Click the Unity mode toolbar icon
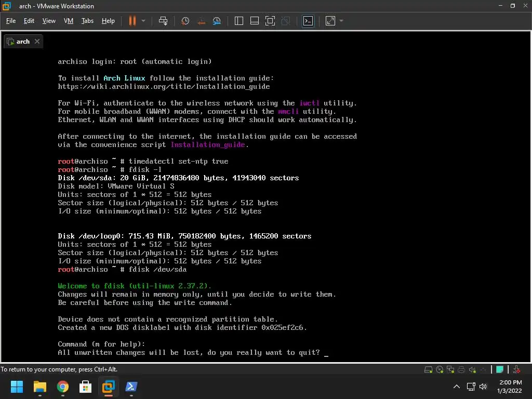This screenshot has width=532, height=399. tap(286, 21)
